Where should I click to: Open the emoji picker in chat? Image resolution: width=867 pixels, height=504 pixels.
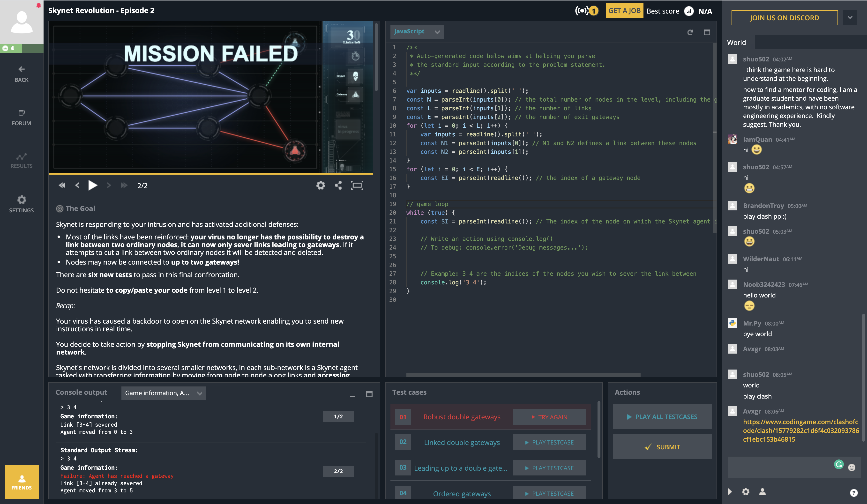(x=852, y=467)
